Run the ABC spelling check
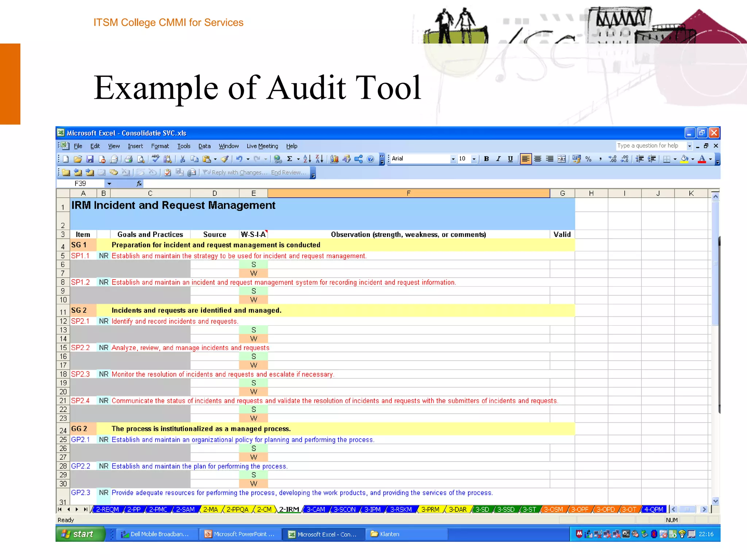 tap(156, 159)
